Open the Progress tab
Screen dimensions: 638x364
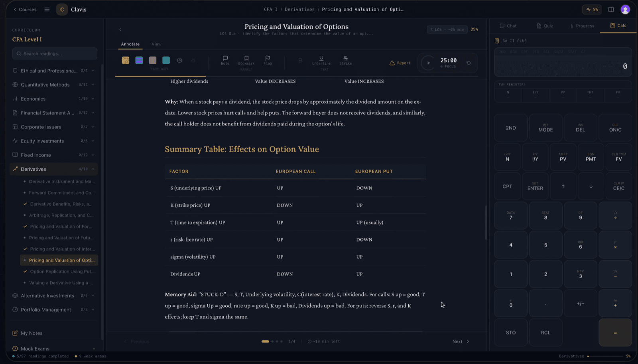pyautogui.click(x=582, y=26)
